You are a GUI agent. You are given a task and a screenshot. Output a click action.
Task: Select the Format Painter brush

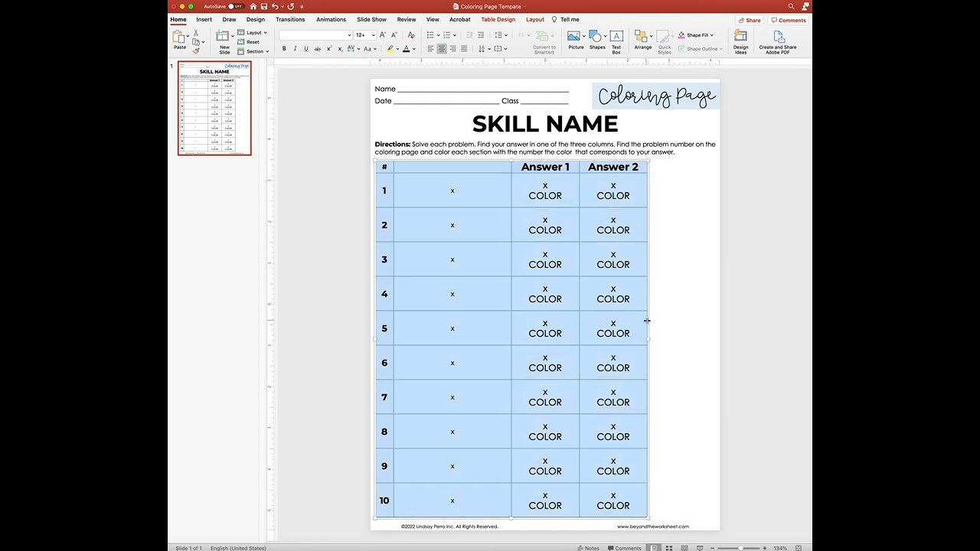(x=196, y=51)
